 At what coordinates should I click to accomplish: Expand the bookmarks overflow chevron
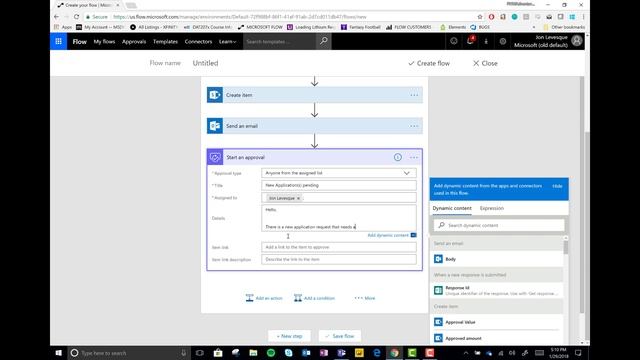pos(534,27)
